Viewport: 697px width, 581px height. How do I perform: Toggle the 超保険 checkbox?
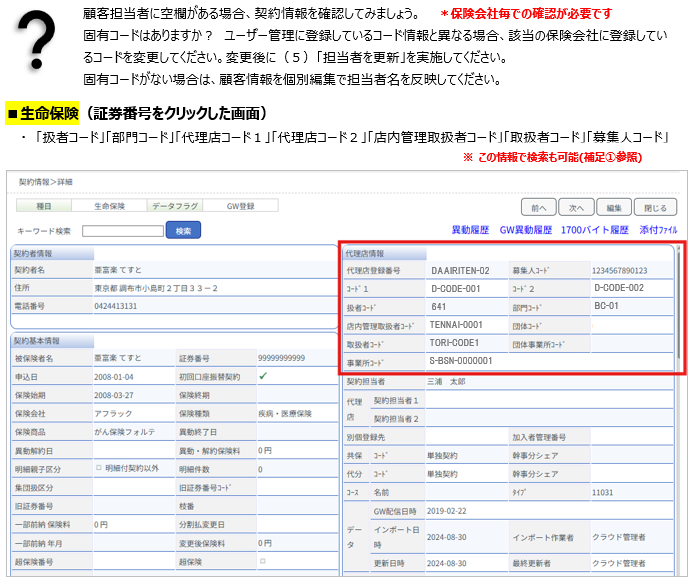click(263, 561)
